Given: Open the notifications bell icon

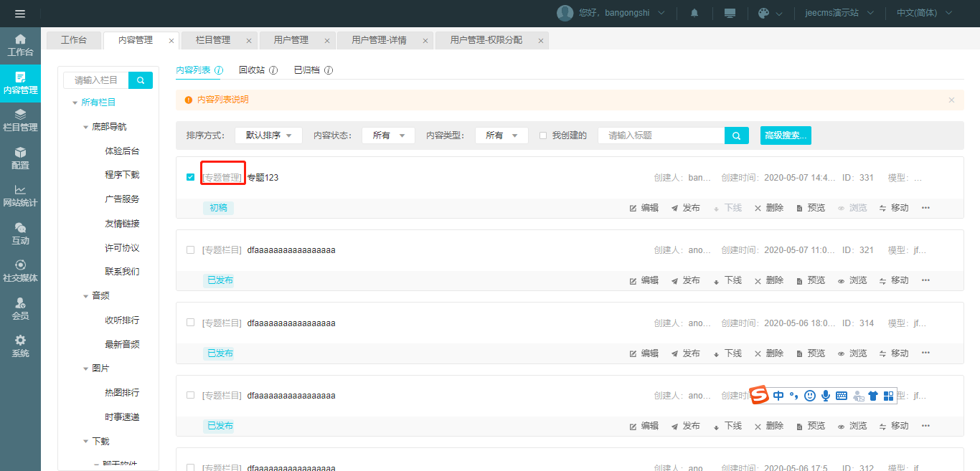Looking at the screenshot, I should (x=694, y=14).
